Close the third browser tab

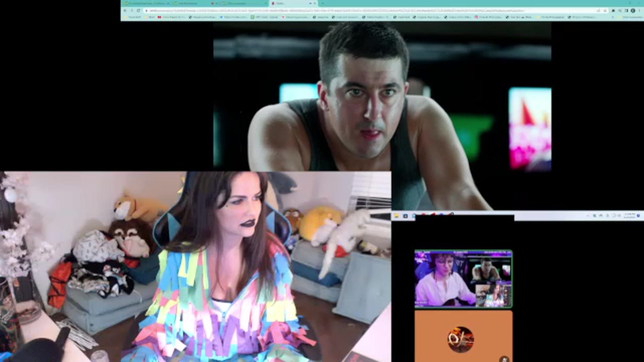(266, 3)
